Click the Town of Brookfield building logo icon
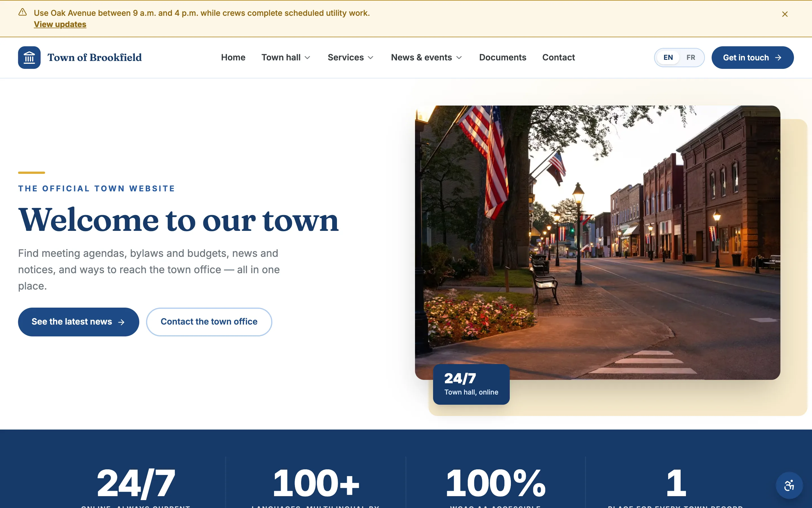Viewport: 812px width, 508px height. tap(29, 58)
